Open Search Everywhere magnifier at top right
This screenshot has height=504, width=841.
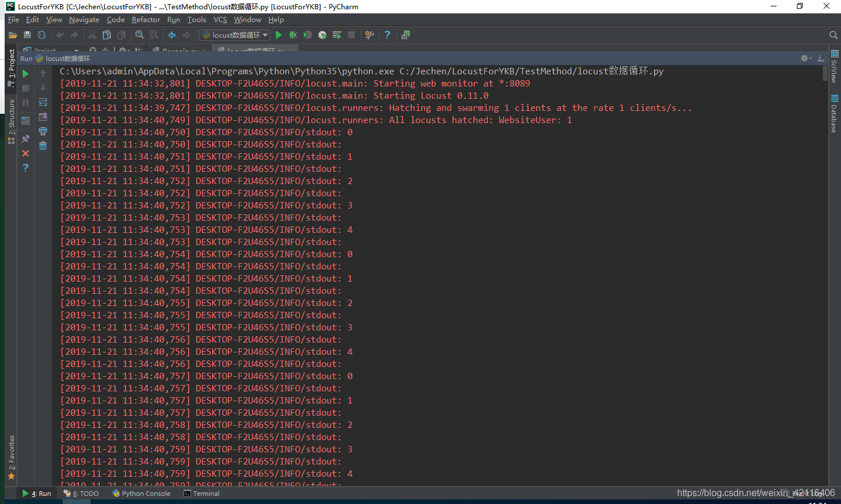[x=833, y=35]
